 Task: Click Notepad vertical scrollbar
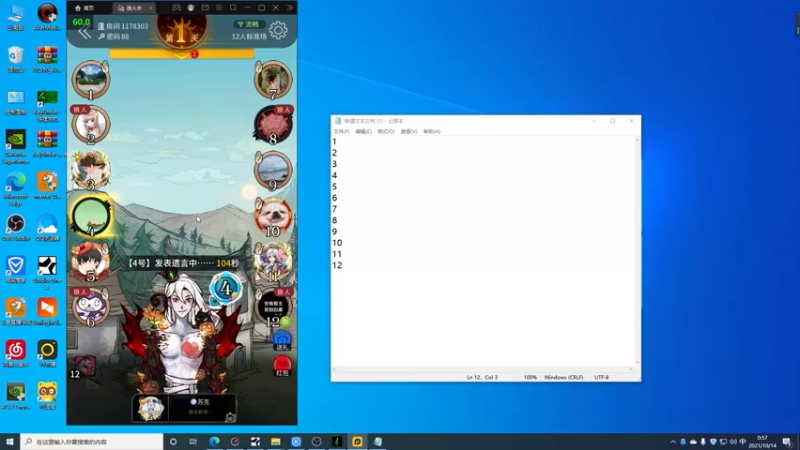(637, 251)
